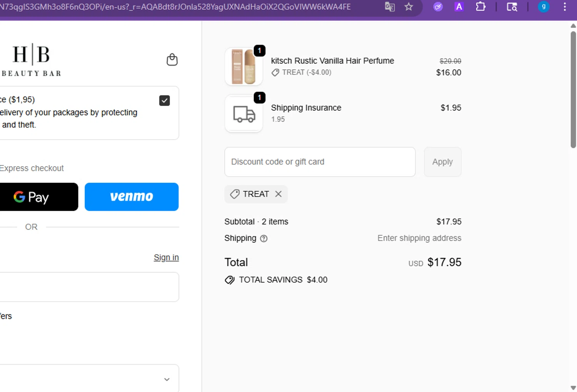The width and height of the screenshot is (577, 392).
Task: Click the empty contact input field
Action: [89, 287]
